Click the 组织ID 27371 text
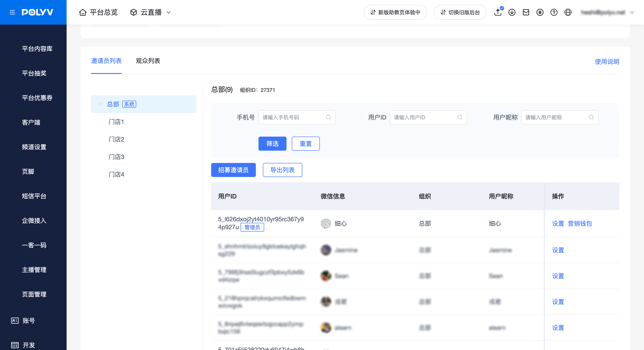This screenshot has width=644, height=350. pos(257,90)
